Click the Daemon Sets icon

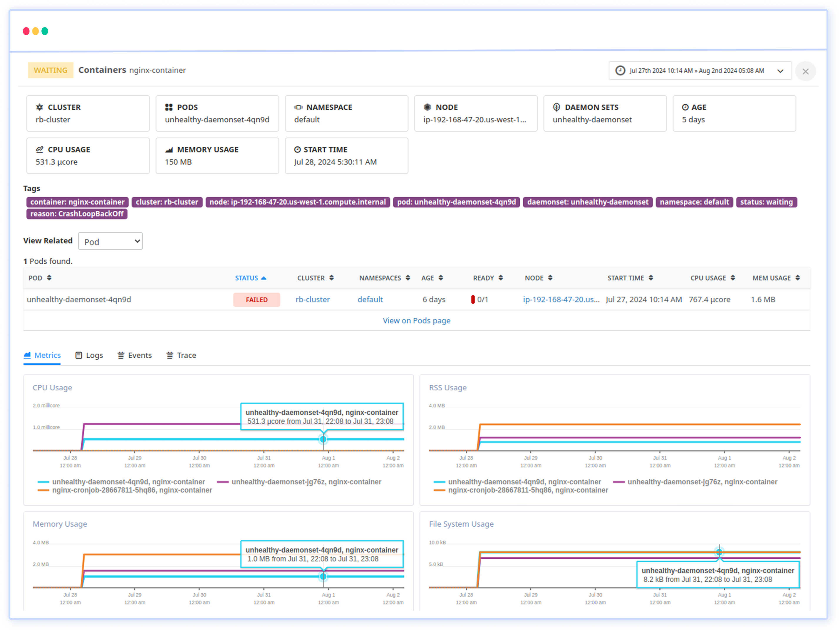tap(557, 108)
